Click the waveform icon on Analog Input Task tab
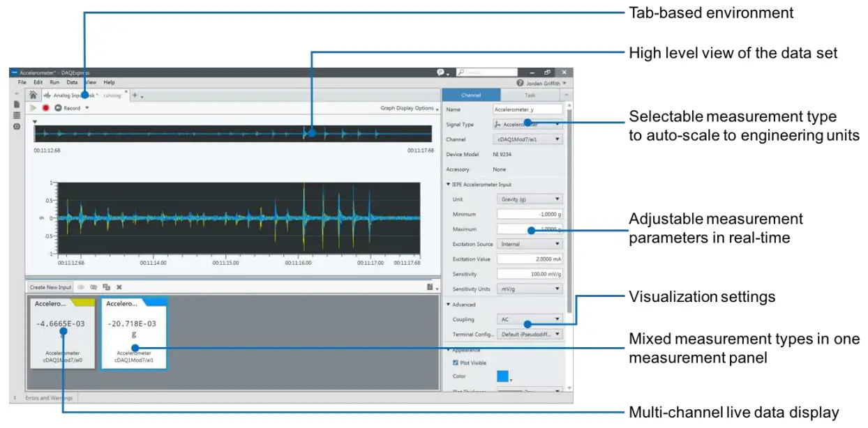868x428 pixels. click(x=47, y=94)
